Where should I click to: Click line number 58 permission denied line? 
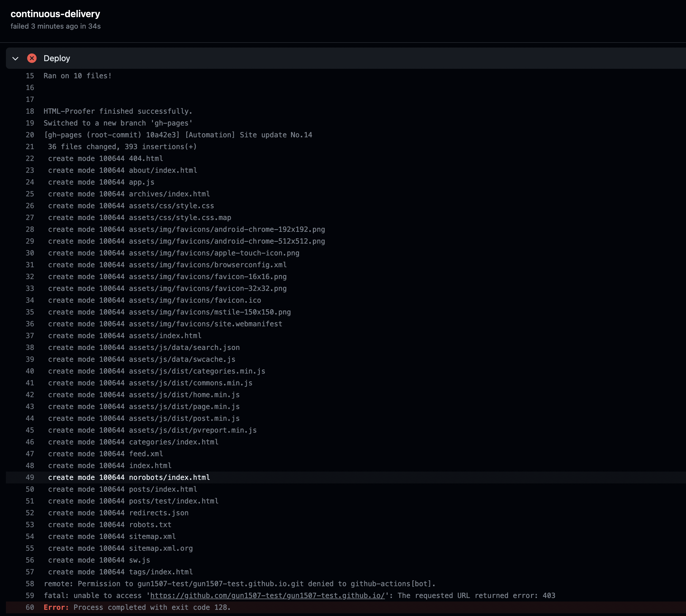click(x=30, y=584)
